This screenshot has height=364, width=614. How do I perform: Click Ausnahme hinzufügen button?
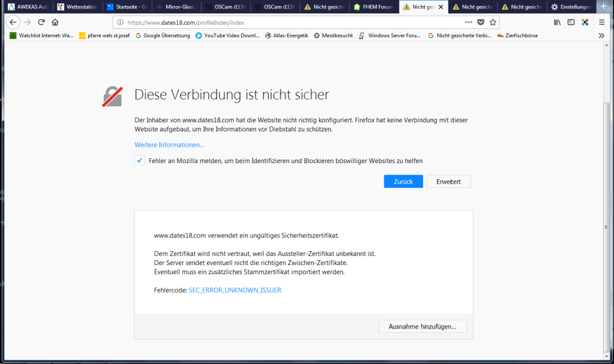[x=423, y=326]
